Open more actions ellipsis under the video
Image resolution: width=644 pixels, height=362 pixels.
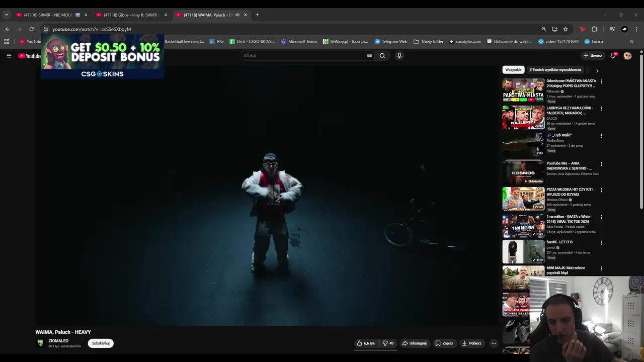point(494,343)
